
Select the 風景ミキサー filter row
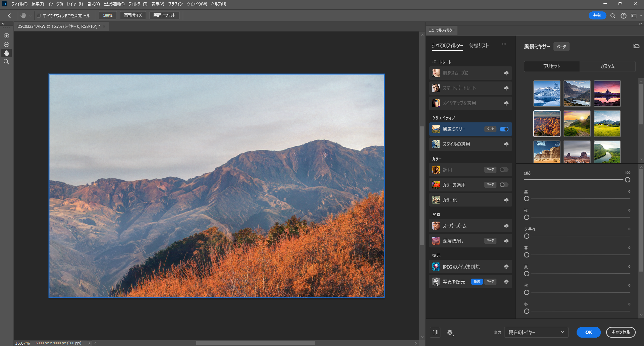pyautogui.click(x=470, y=129)
